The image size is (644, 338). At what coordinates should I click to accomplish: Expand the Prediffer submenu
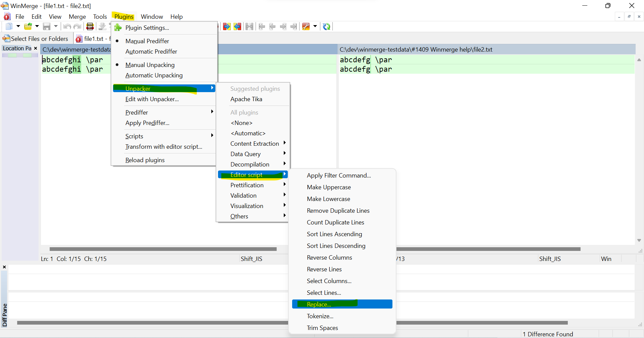click(137, 112)
